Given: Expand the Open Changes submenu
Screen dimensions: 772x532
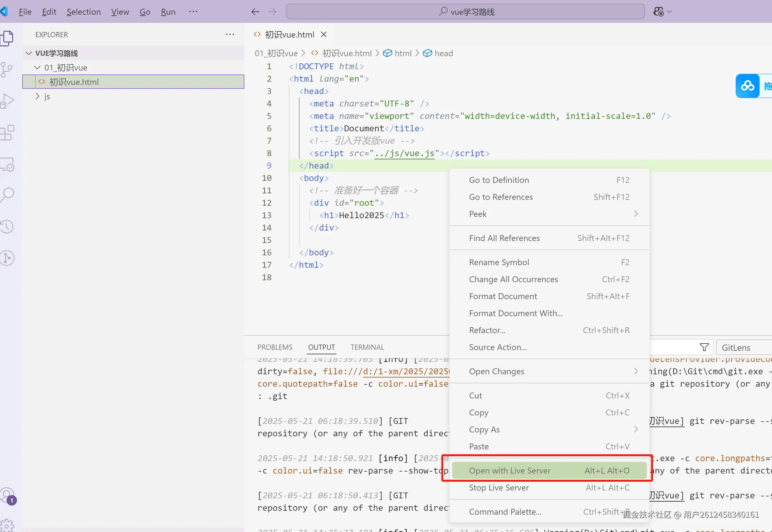Looking at the screenshot, I should coord(549,371).
